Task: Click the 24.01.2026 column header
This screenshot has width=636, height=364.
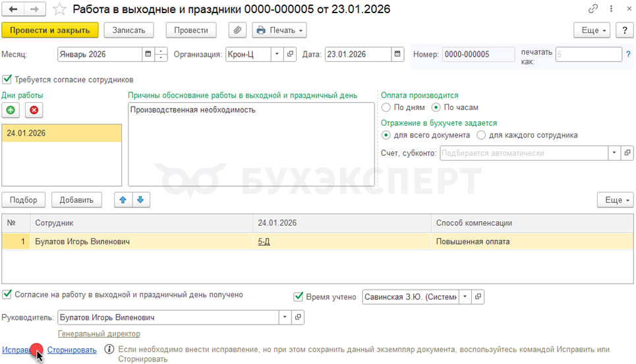Action: [342, 223]
